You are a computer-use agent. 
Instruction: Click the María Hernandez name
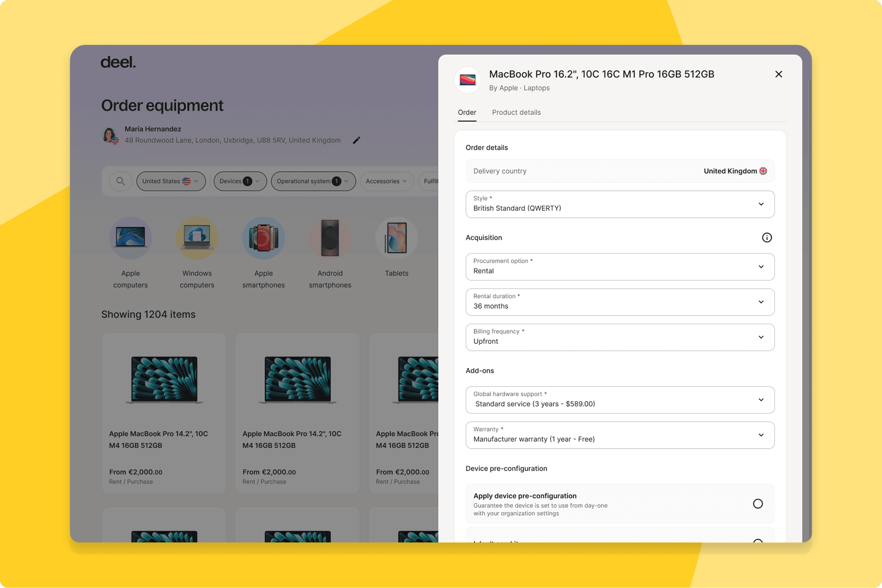tap(153, 129)
